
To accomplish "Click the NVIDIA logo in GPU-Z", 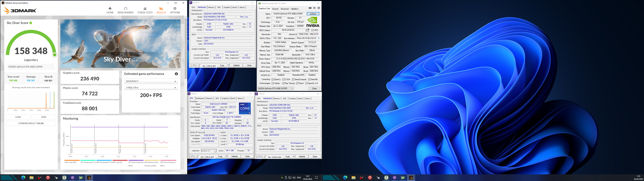I will (313, 22).
